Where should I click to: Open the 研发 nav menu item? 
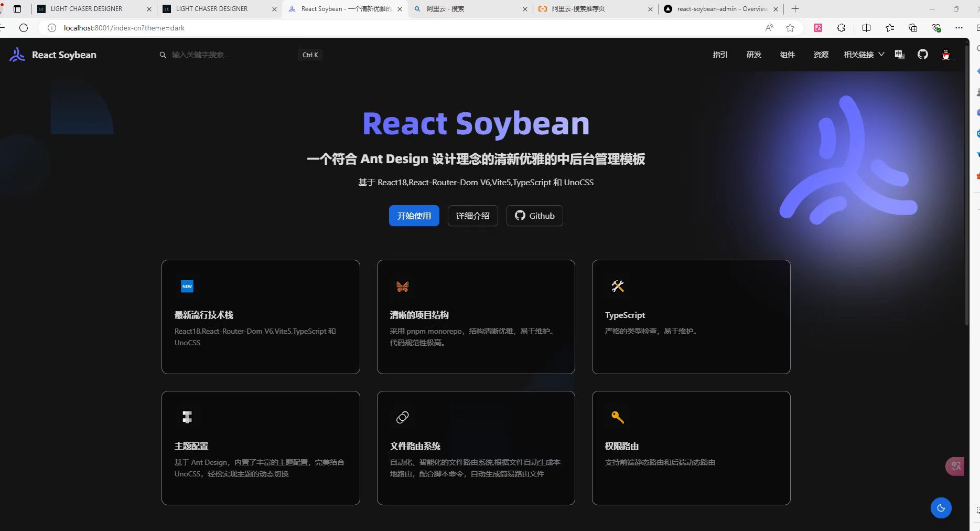point(753,55)
